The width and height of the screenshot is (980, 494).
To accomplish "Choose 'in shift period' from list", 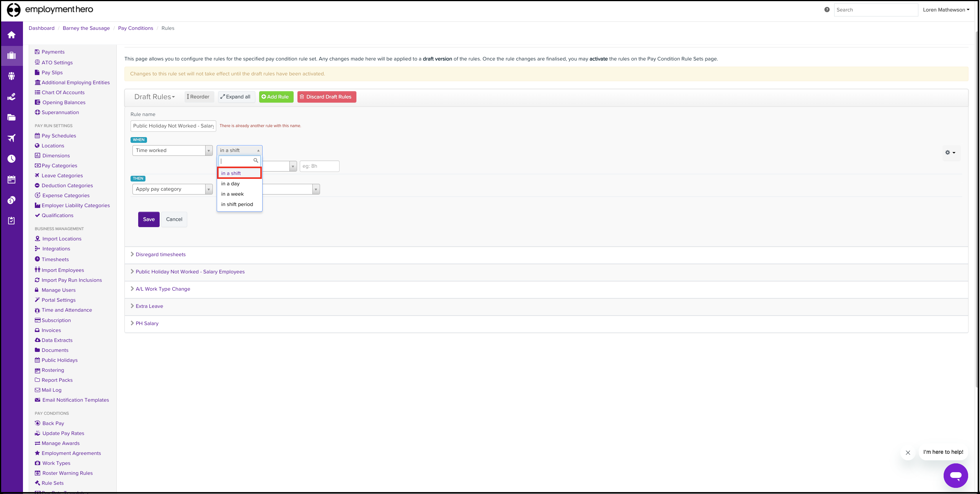I will click(237, 204).
